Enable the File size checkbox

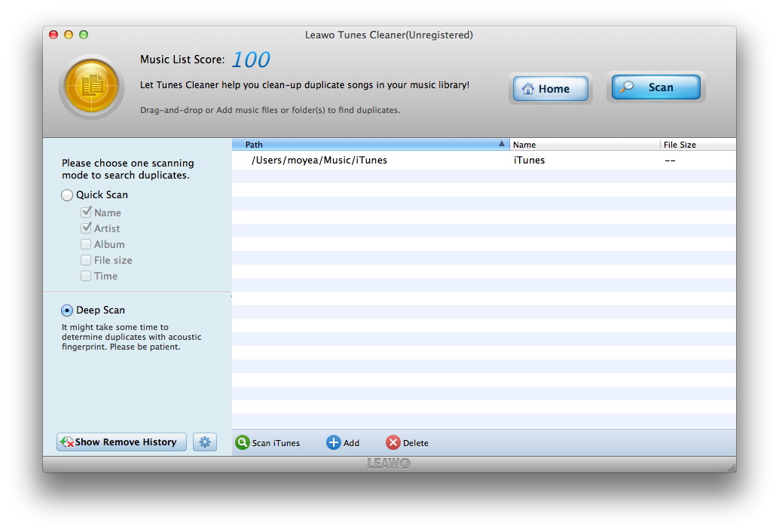(87, 260)
